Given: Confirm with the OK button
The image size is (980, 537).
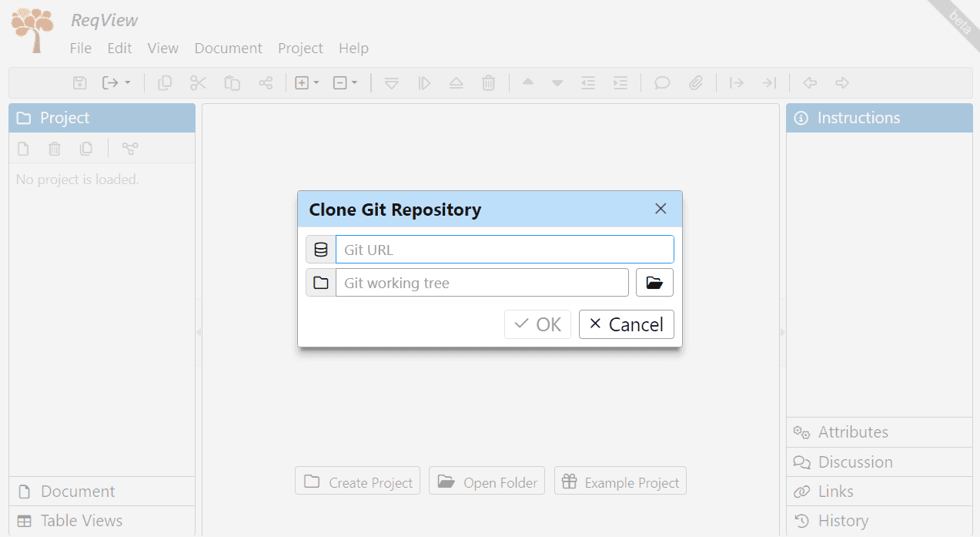Looking at the screenshot, I should (x=538, y=324).
